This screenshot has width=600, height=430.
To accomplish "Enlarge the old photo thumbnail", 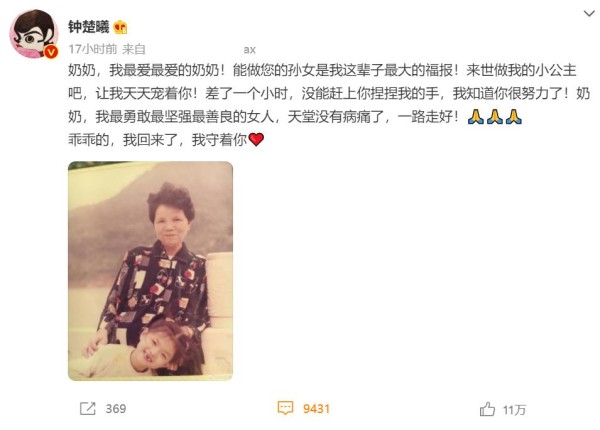I will [x=150, y=271].
